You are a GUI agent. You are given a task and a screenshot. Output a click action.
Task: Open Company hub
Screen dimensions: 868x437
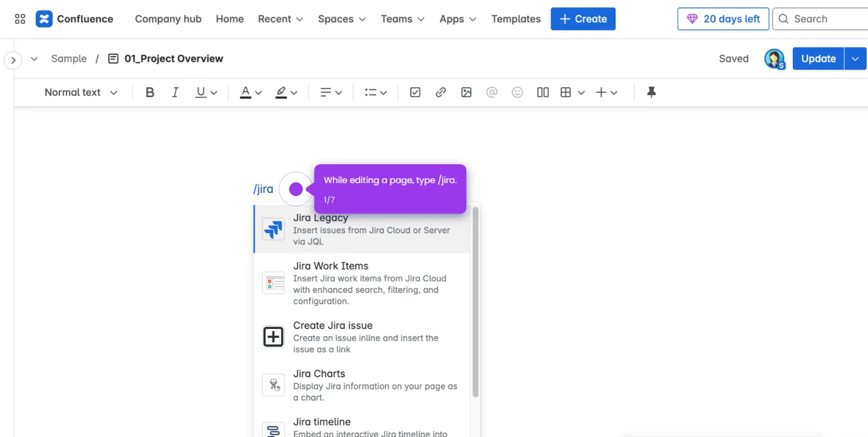[168, 19]
